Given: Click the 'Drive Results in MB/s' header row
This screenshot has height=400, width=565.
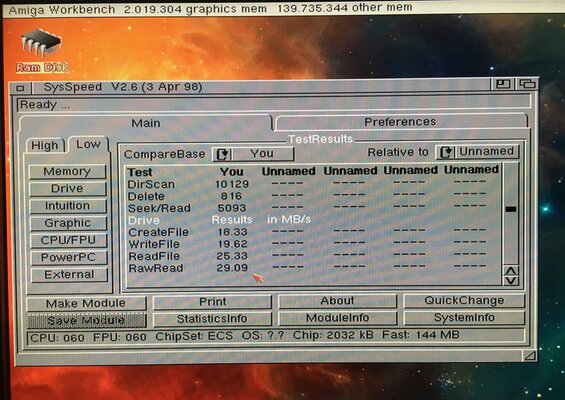Looking at the screenshot, I should [313, 220].
